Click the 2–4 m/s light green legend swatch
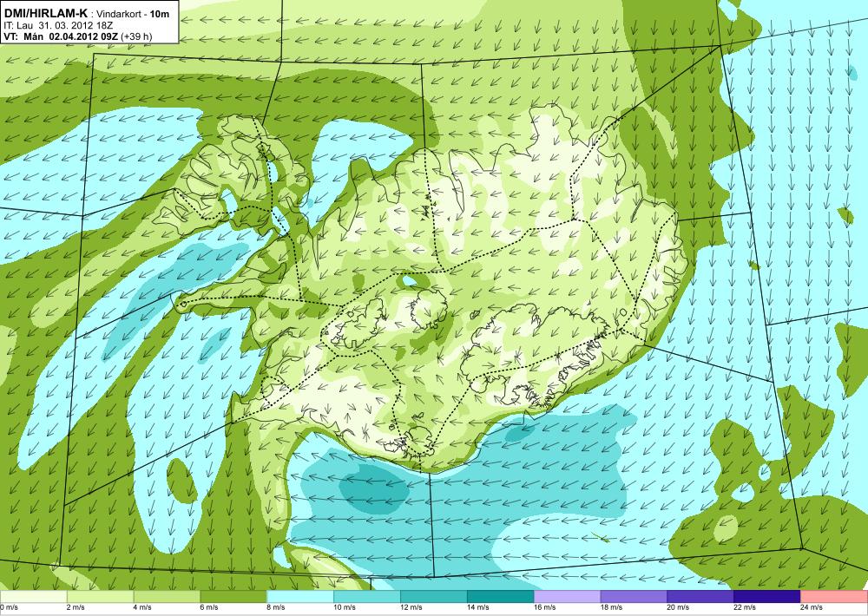This screenshot has height=616, width=868. [x=100, y=597]
